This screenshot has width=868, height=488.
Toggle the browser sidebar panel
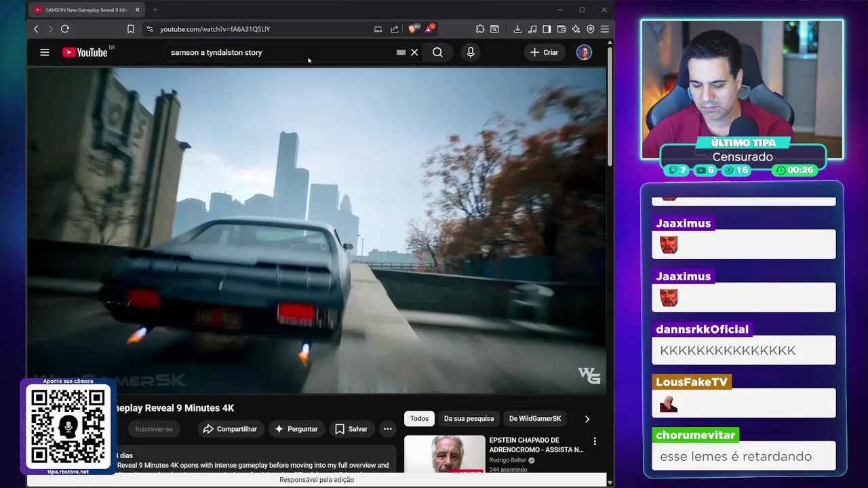coord(547,29)
